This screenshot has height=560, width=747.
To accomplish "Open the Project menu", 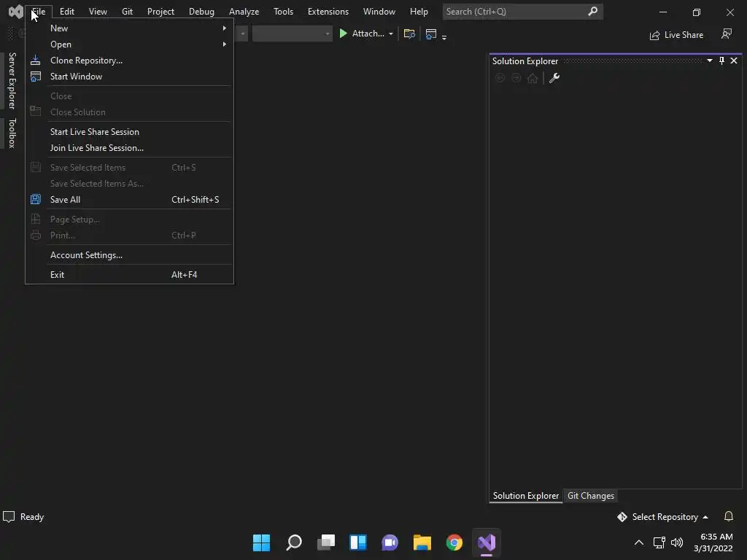I will 160,12.
